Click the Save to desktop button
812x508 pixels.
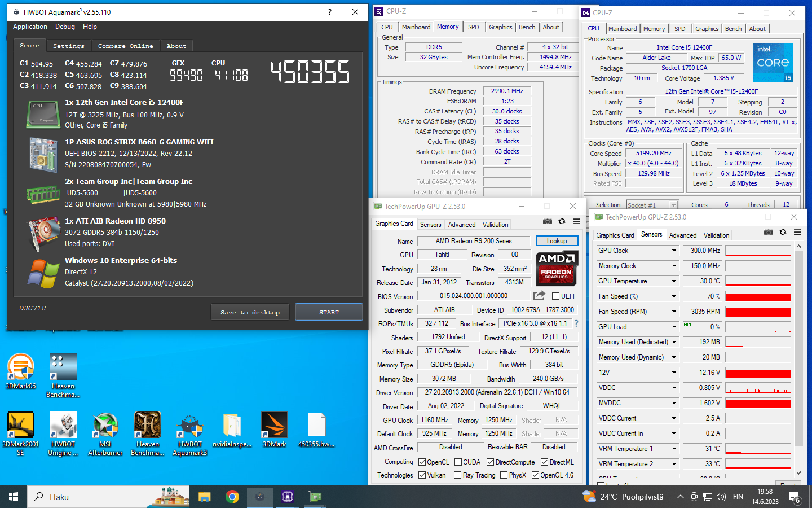coord(250,312)
